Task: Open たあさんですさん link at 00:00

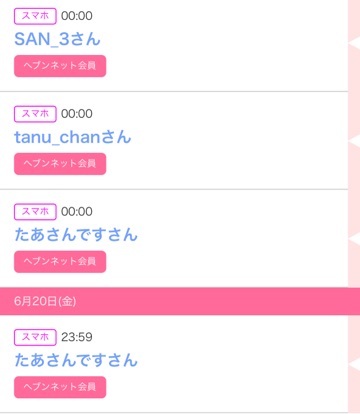Action: (x=76, y=234)
